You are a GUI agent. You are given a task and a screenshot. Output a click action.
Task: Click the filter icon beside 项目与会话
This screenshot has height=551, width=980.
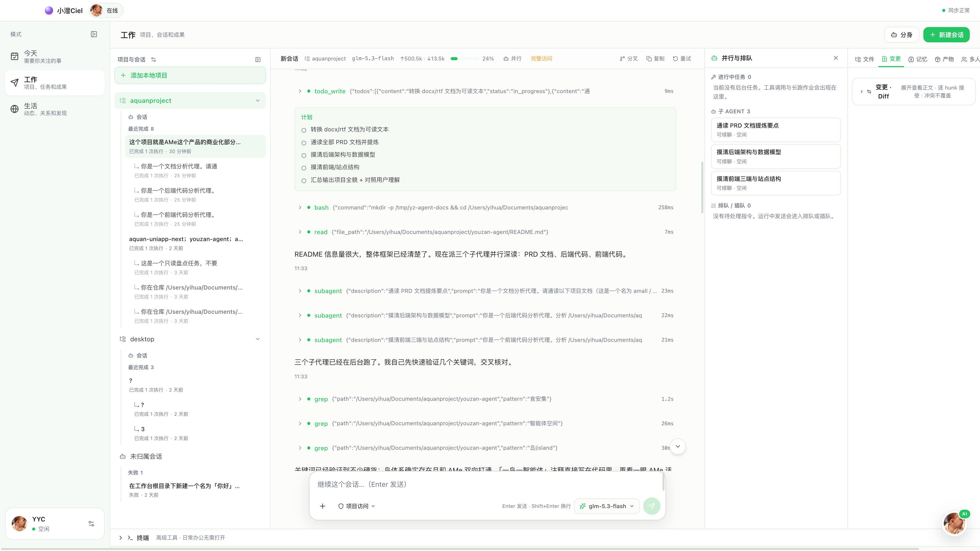tap(154, 60)
